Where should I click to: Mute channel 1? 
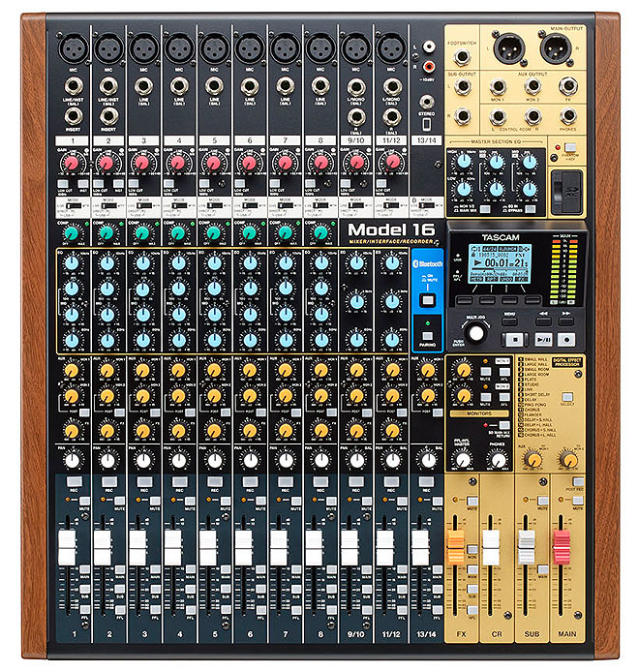point(84,501)
